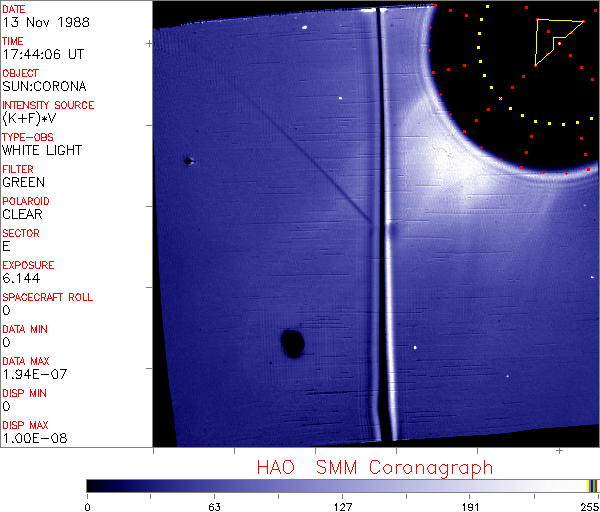Click the 127 tick label under colorbar

(x=343, y=506)
